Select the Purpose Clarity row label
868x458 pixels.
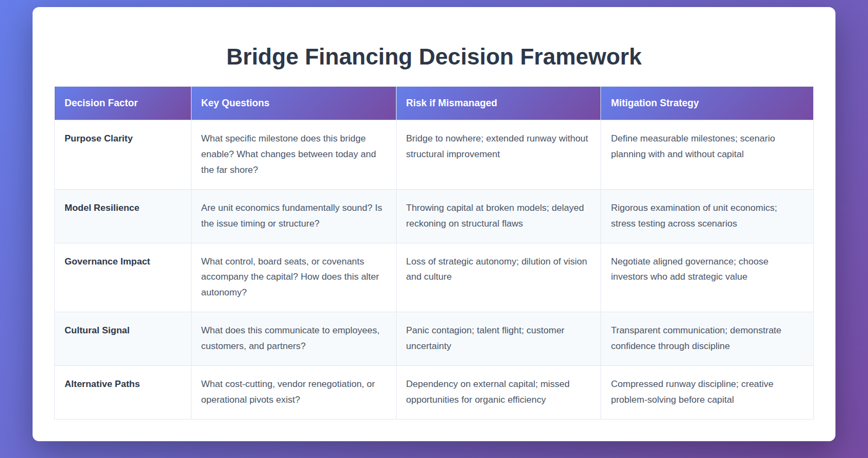coord(99,138)
